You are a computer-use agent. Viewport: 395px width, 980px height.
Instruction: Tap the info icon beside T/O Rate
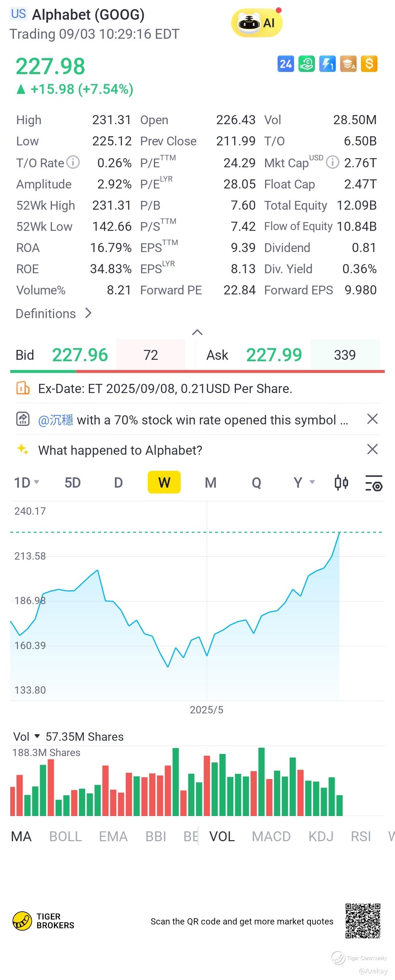(x=73, y=163)
